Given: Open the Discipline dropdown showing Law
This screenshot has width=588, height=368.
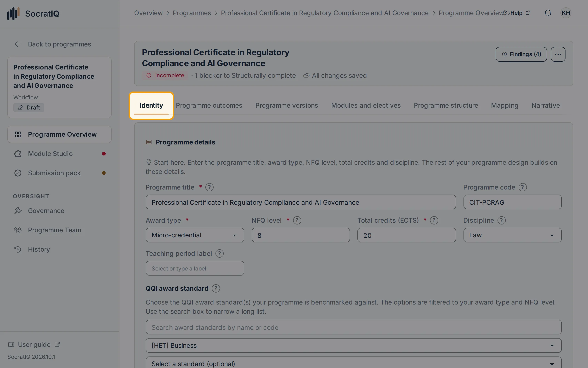Looking at the screenshot, I should tap(512, 235).
